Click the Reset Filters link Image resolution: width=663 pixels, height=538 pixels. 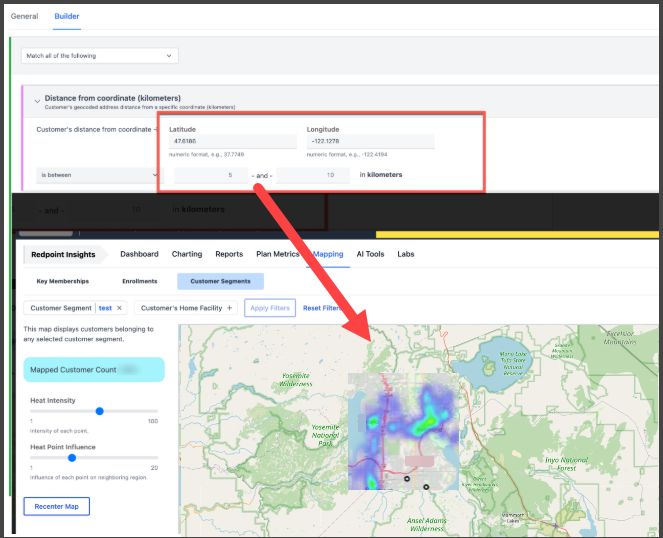tap(325, 308)
